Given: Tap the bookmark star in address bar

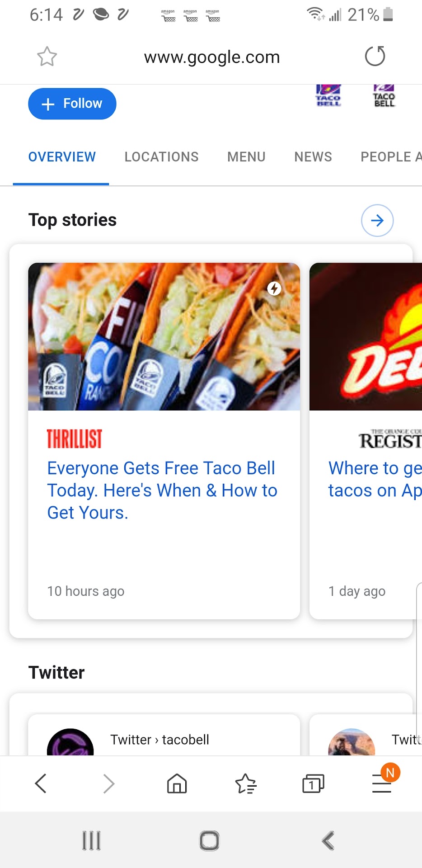Looking at the screenshot, I should click(47, 57).
